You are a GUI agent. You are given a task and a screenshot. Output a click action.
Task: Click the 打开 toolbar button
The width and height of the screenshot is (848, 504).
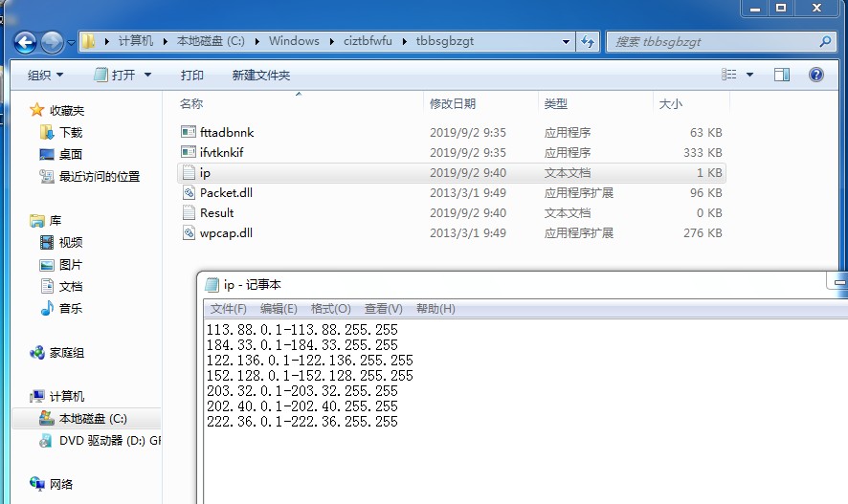117,75
